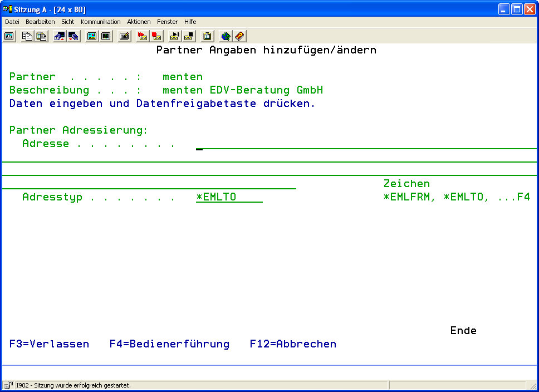539x392 pixels.
Task: Click the Paste clipboard toolbar icon
Action: pyautogui.click(x=41, y=36)
